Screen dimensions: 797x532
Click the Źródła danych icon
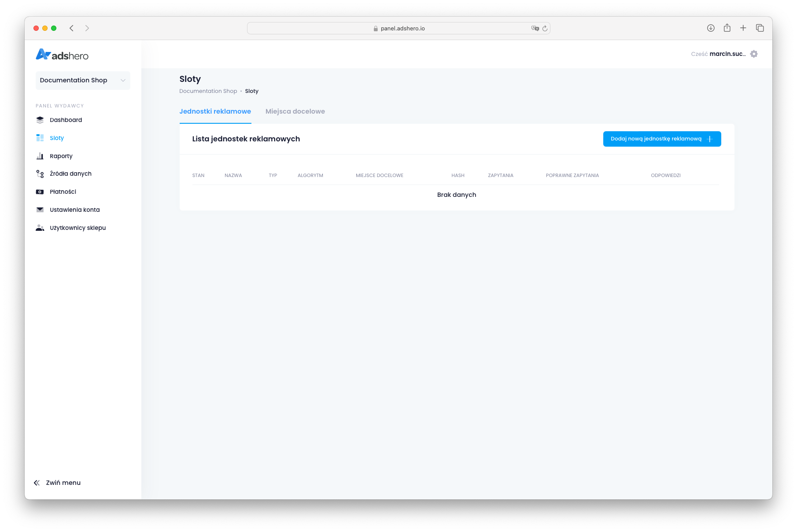click(x=40, y=174)
